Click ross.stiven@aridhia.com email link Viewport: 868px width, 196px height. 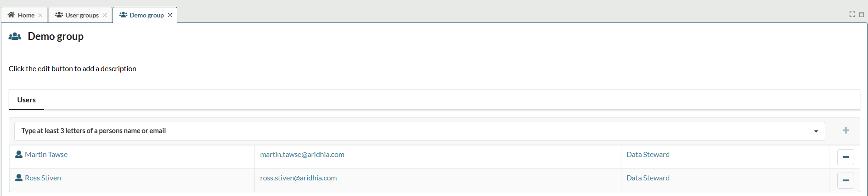299,178
